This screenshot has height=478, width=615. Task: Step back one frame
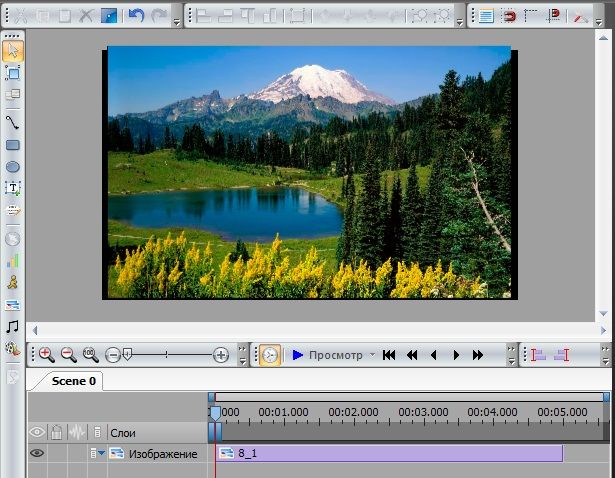click(434, 355)
